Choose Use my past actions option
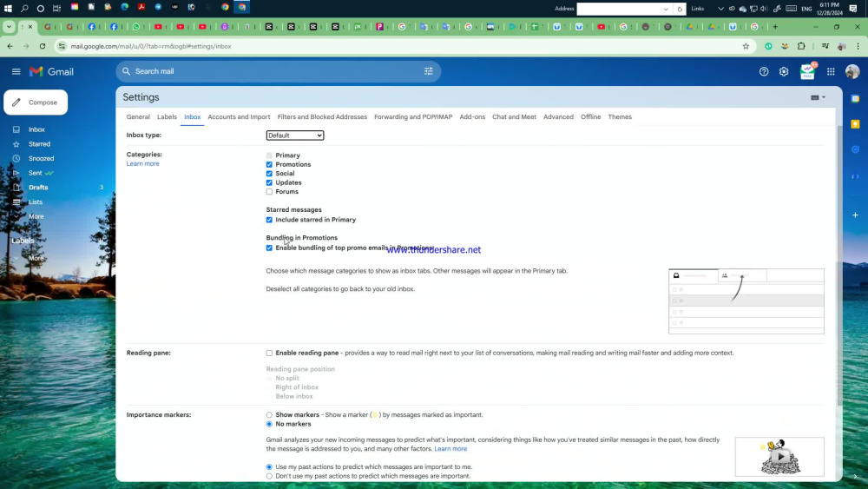Image resolution: width=868 pixels, height=489 pixels. (x=269, y=466)
